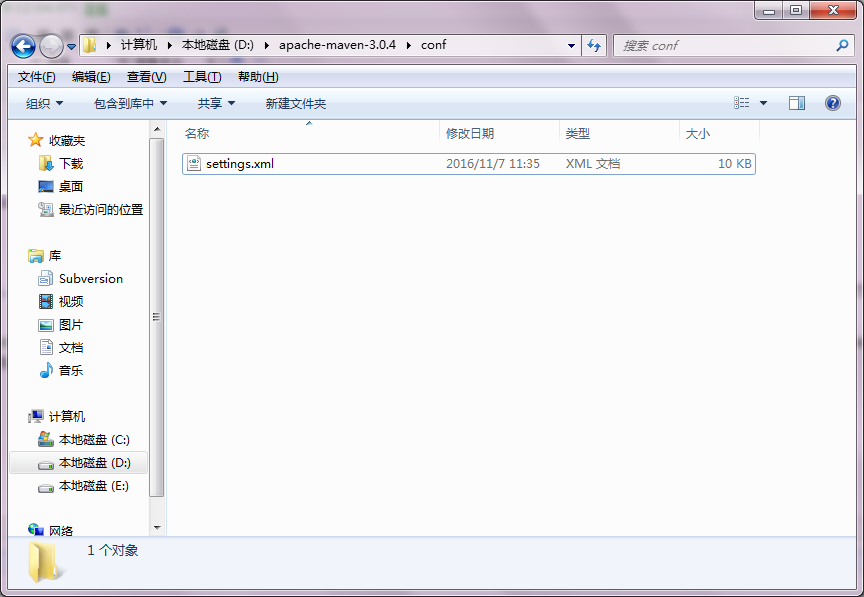Maximize the Explorer window
The height and width of the screenshot is (597, 864).
tap(796, 10)
